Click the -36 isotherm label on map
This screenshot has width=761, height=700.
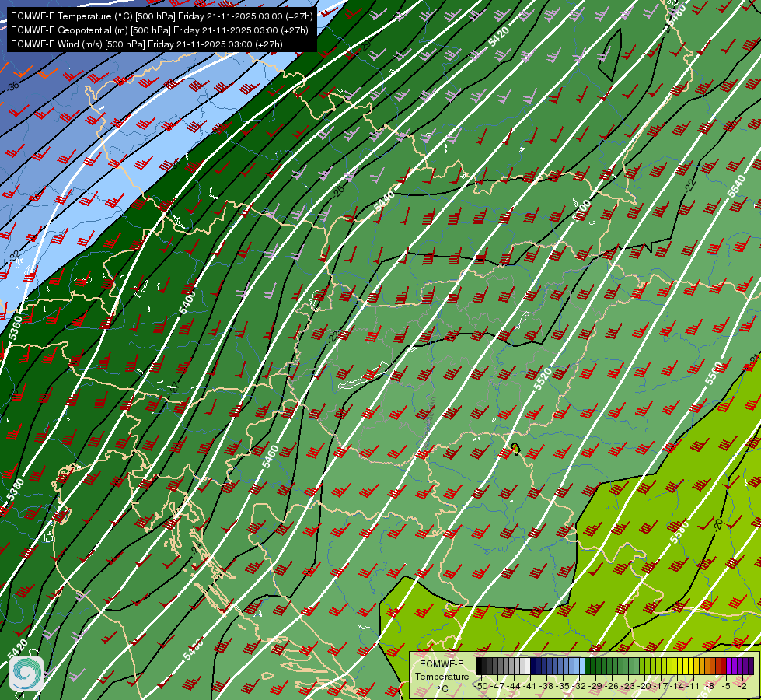(13, 86)
